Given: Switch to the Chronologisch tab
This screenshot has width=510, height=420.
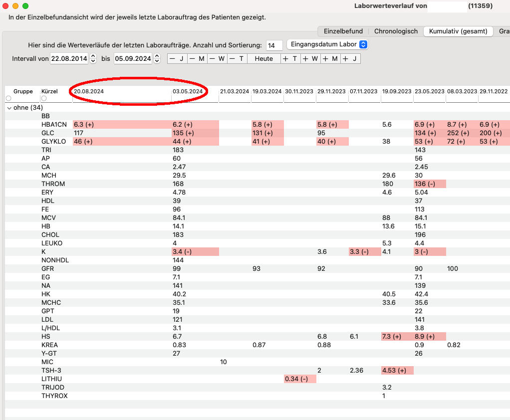Looking at the screenshot, I should coord(396,31).
